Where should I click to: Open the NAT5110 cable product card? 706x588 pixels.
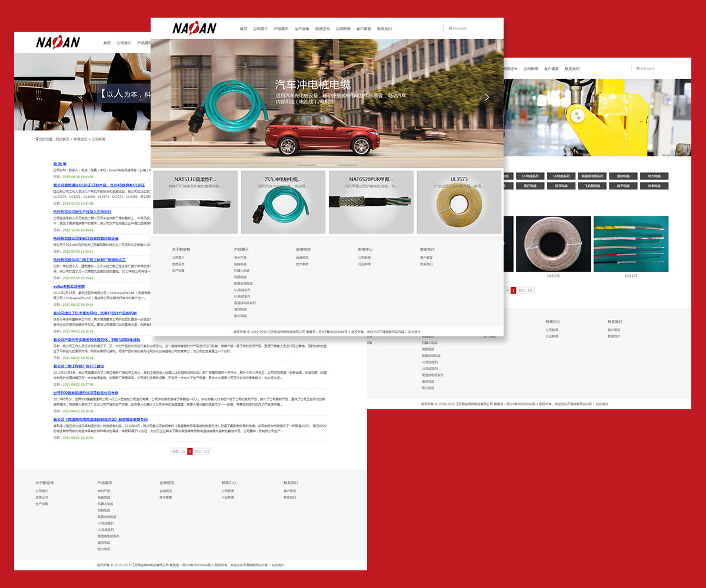click(x=195, y=202)
